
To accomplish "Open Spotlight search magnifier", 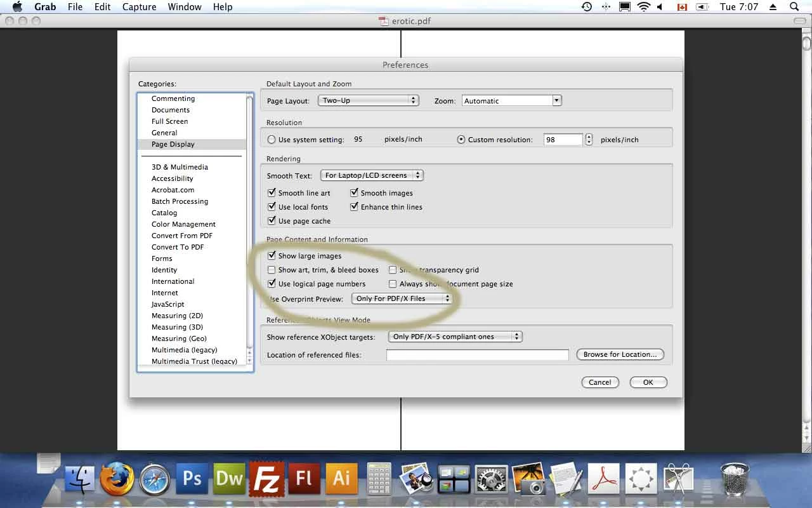I will (794, 7).
